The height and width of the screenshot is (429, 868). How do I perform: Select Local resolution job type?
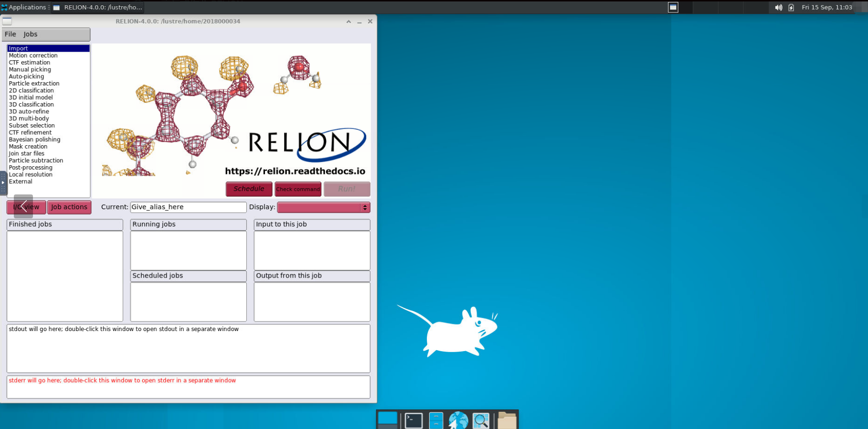click(48, 174)
